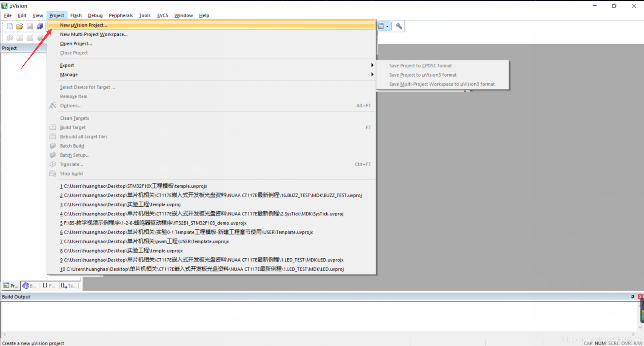644x346 pixels.
Task: Open the Window menu
Action: coord(183,15)
